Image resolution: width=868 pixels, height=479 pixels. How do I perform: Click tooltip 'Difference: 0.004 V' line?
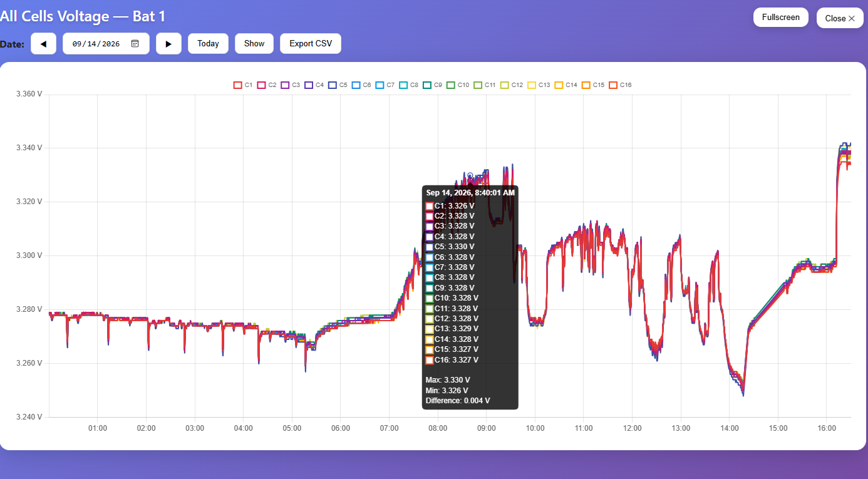pos(458,401)
